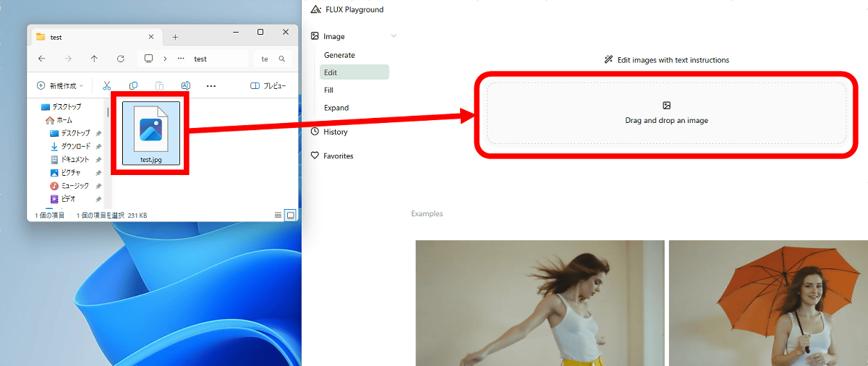This screenshot has height=366, width=868.
Task: Click the pin icon beside ピクチャ
Action: 98,173
